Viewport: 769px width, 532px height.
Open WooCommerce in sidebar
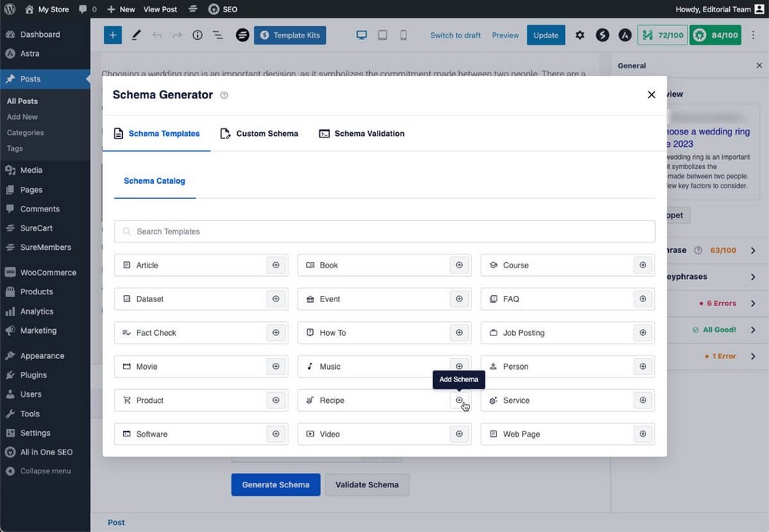click(x=45, y=273)
